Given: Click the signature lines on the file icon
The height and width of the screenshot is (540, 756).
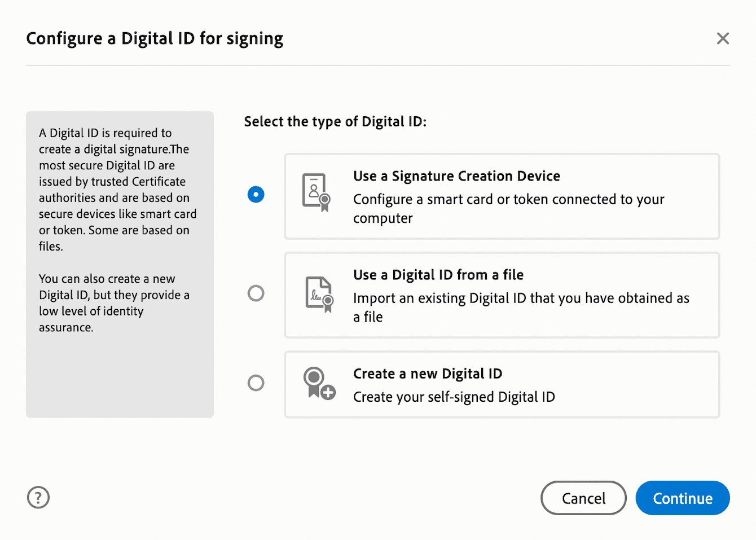Looking at the screenshot, I should click(315, 295).
